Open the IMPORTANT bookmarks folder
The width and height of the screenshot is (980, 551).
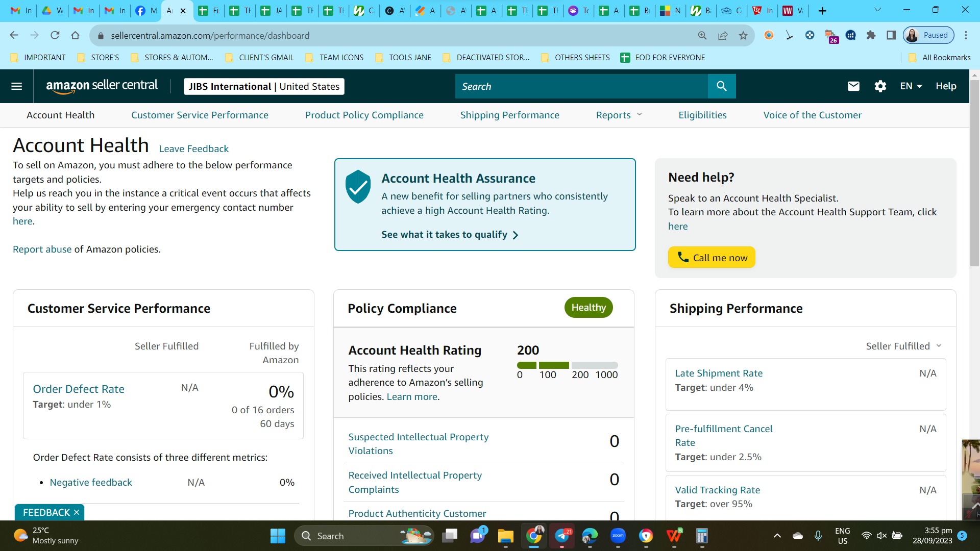pos(38,58)
